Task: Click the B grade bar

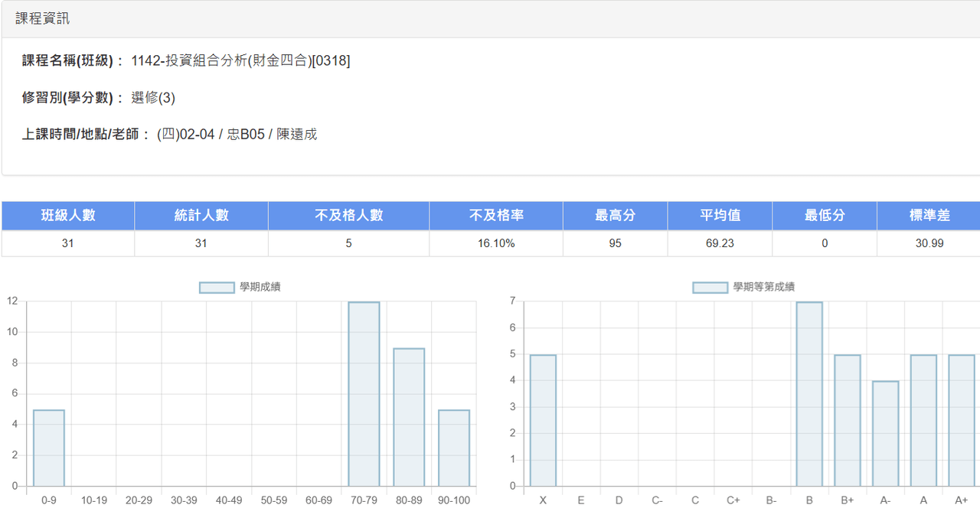Action: 809,394
